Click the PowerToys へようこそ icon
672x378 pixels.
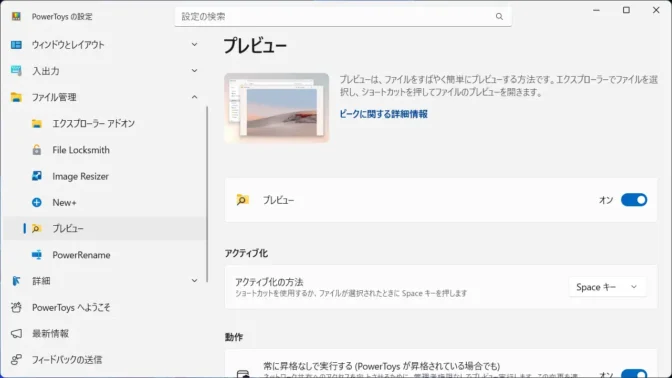[16, 307]
